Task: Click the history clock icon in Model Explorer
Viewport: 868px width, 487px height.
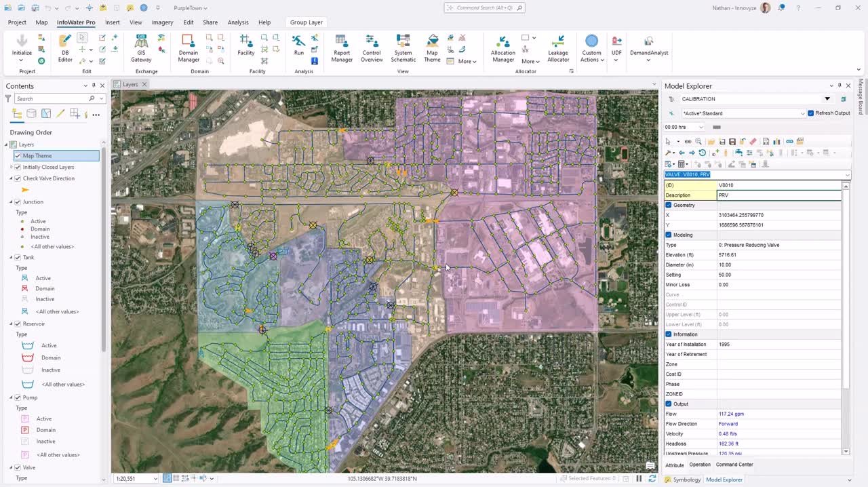Action: [x=703, y=153]
